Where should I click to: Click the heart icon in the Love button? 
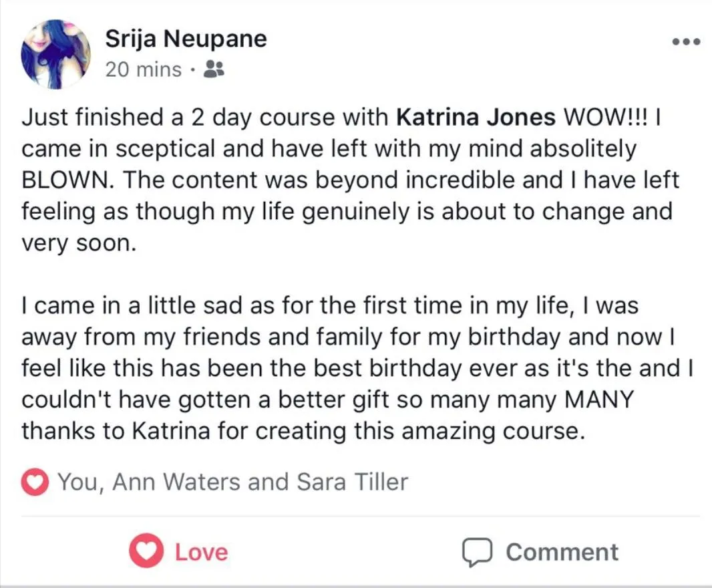pyautogui.click(x=146, y=552)
